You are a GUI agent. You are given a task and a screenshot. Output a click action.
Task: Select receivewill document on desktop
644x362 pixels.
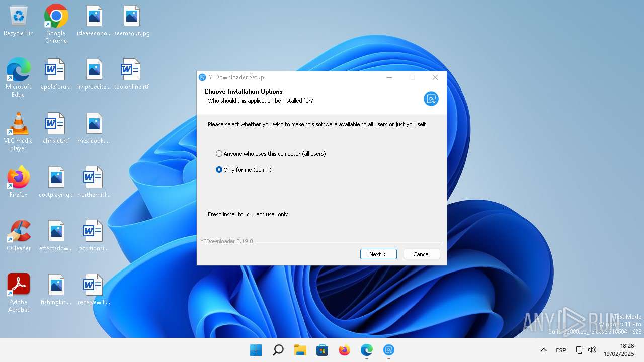pos(94,290)
